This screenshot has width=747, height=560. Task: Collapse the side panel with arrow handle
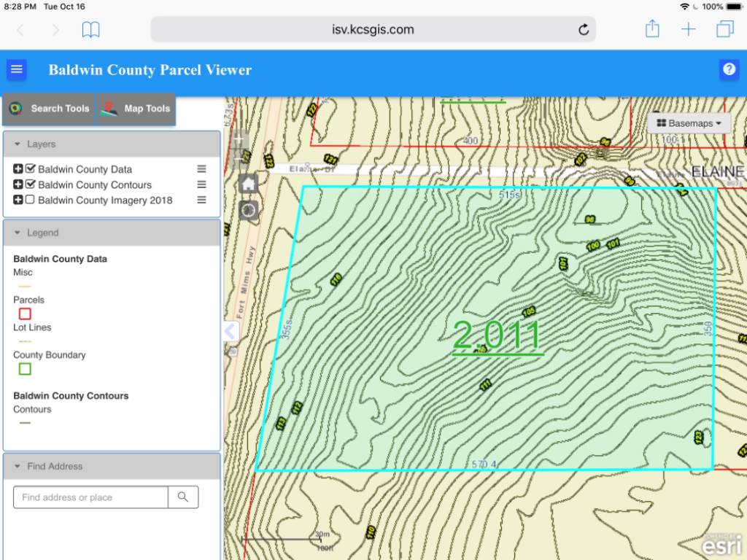[x=231, y=331]
